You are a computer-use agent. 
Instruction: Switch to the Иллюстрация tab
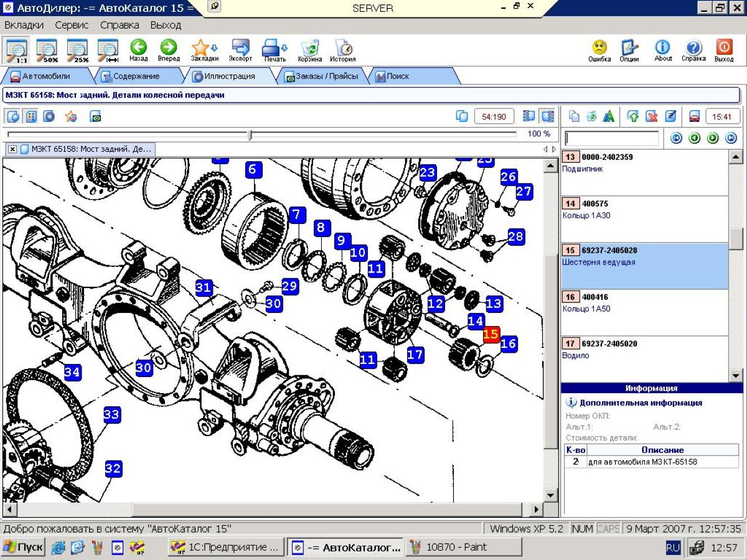tap(230, 76)
